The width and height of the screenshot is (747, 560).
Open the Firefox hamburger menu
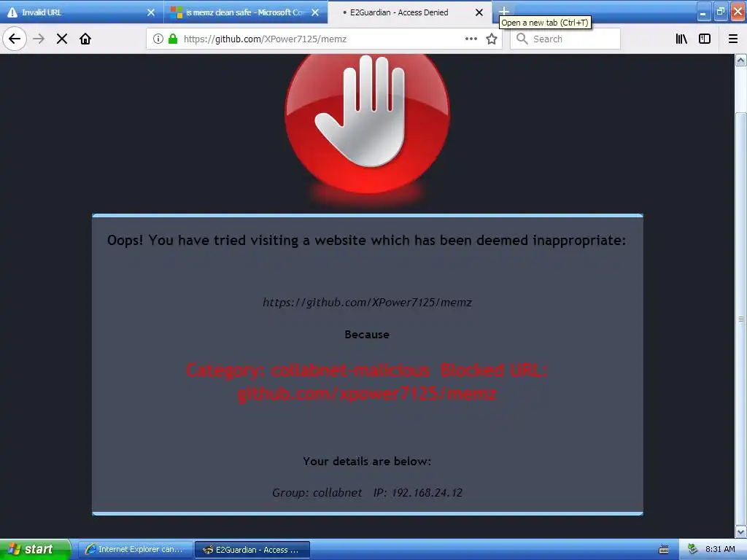point(733,39)
